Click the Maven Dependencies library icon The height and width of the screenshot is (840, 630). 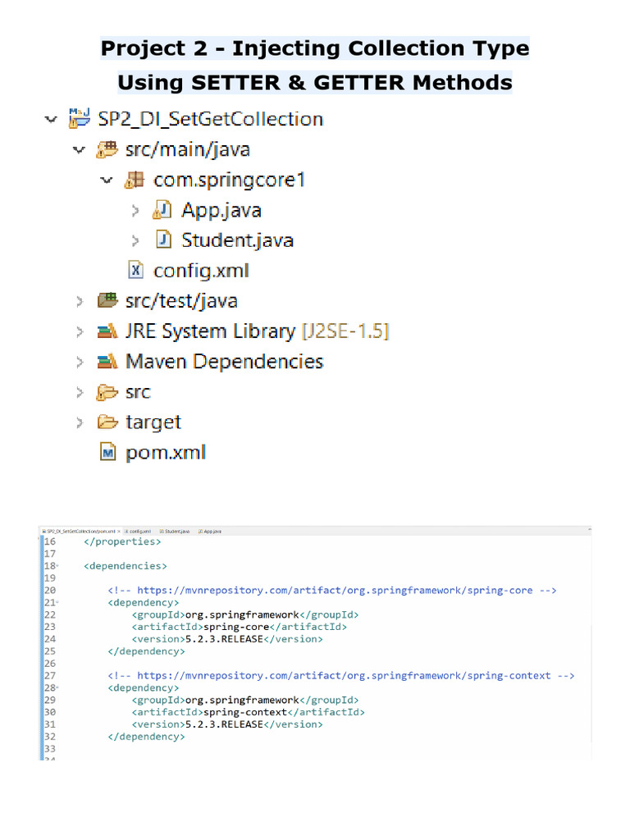[107, 362]
